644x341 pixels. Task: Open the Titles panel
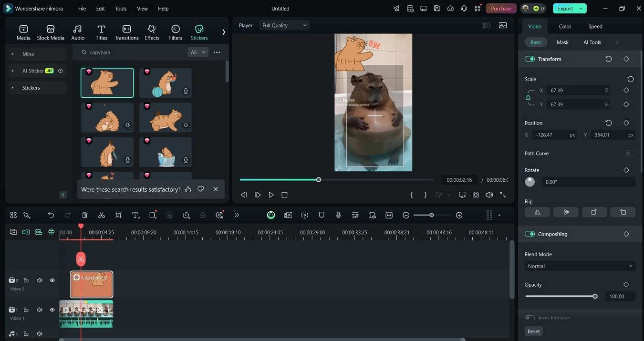pyautogui.click(x=101, y=32)
